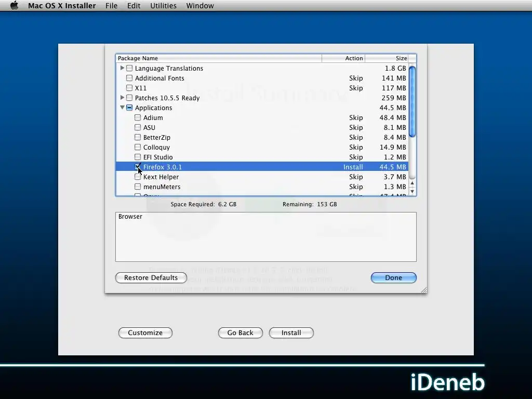Screen dimensions: 532x399
Task: Toggle the Applications group checkbox
Action: [x=129, y=108]
